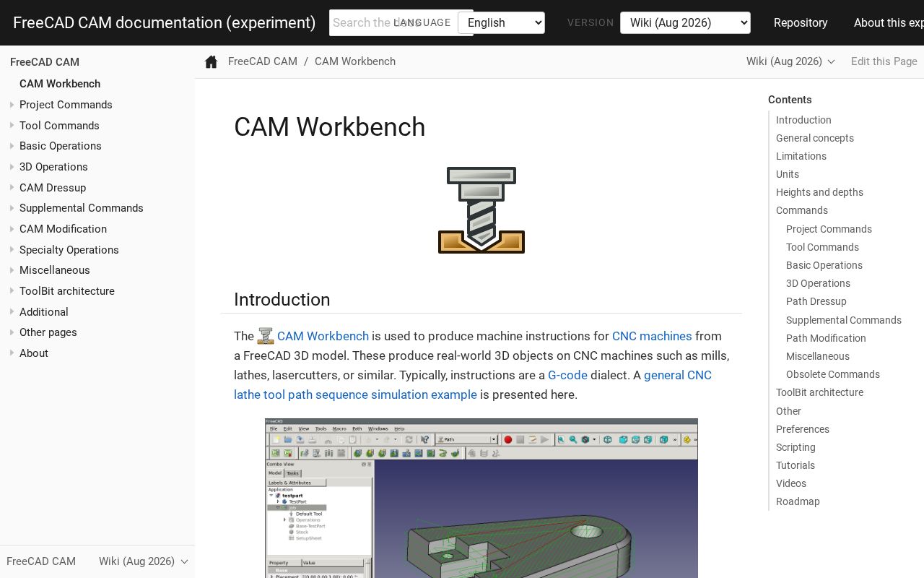Expand the ToolBit architecture sidebar arrow
Viewport: 924px width, 578px height.
[x=12, y=291]
